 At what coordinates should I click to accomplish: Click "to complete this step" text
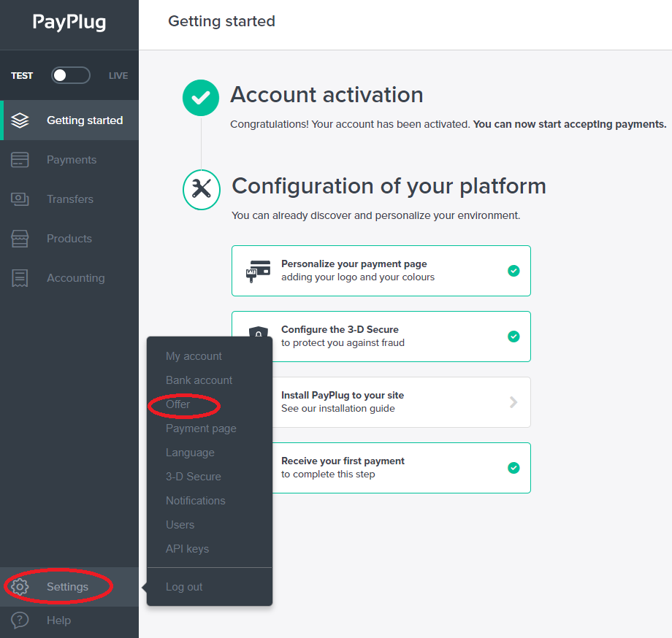pyautogui.click(x=328, y=474)
